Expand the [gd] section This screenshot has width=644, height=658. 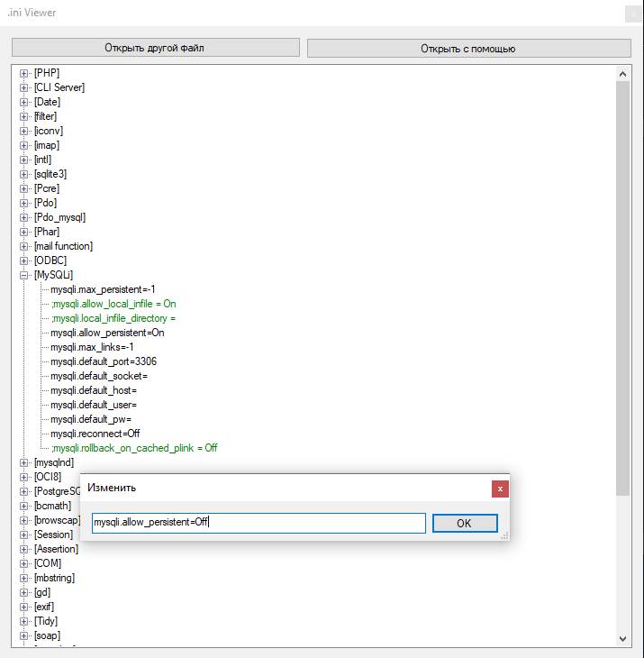pos(24,592)
